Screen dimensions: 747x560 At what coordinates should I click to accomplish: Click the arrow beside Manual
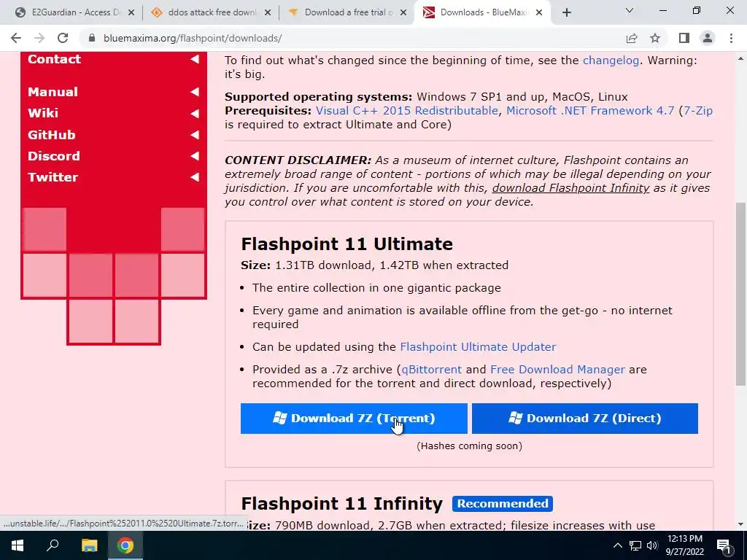click(x=195, y=92)
